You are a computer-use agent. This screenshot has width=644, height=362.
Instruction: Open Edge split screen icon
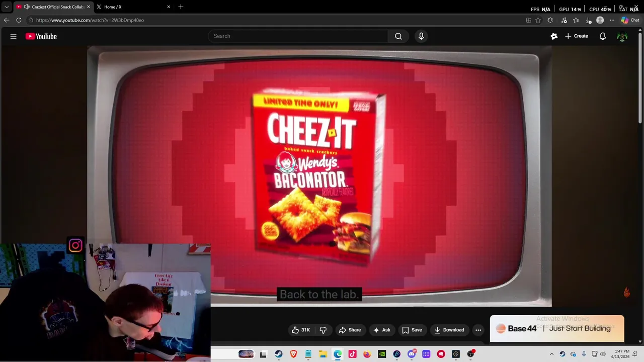pos(528,20)
